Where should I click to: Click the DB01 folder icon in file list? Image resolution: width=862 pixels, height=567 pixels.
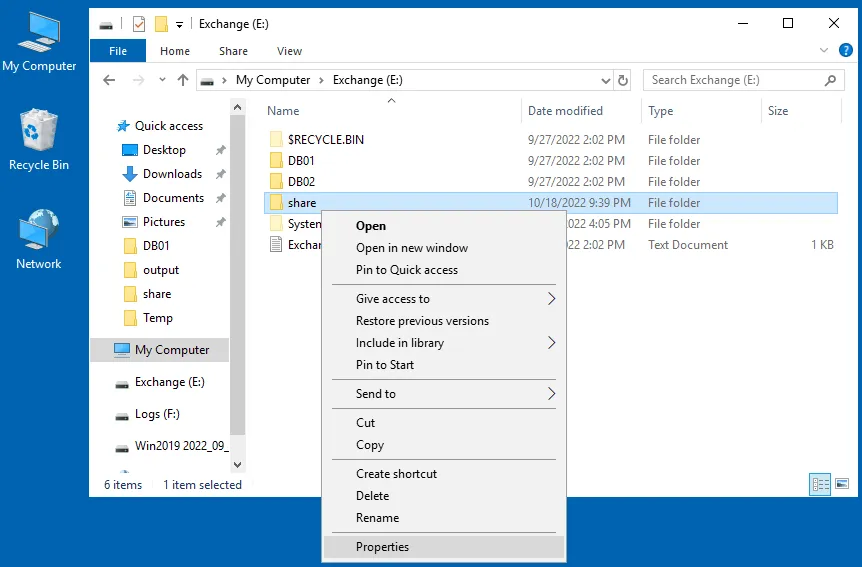[x=276, y=161]
